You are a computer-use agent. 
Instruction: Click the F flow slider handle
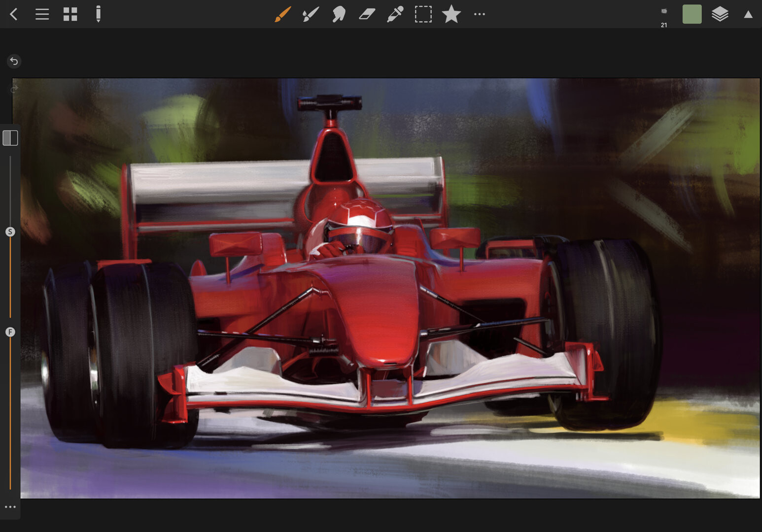[10, 332]
